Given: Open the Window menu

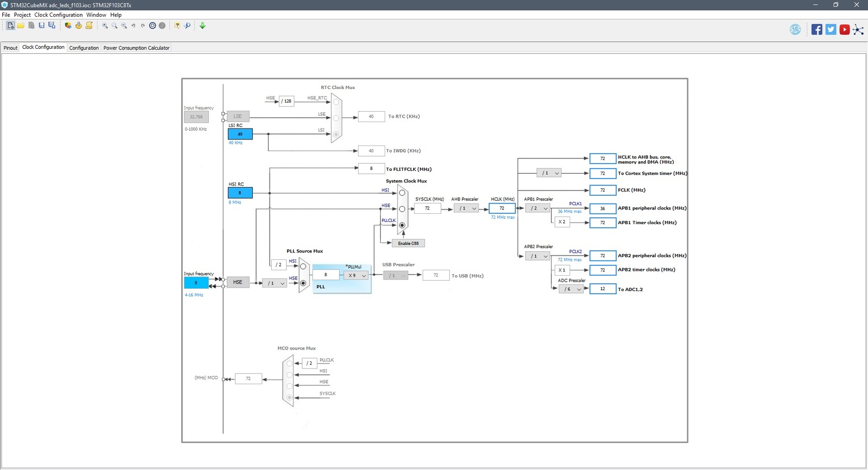Looking at the screenshot, I should pos(96,15).
